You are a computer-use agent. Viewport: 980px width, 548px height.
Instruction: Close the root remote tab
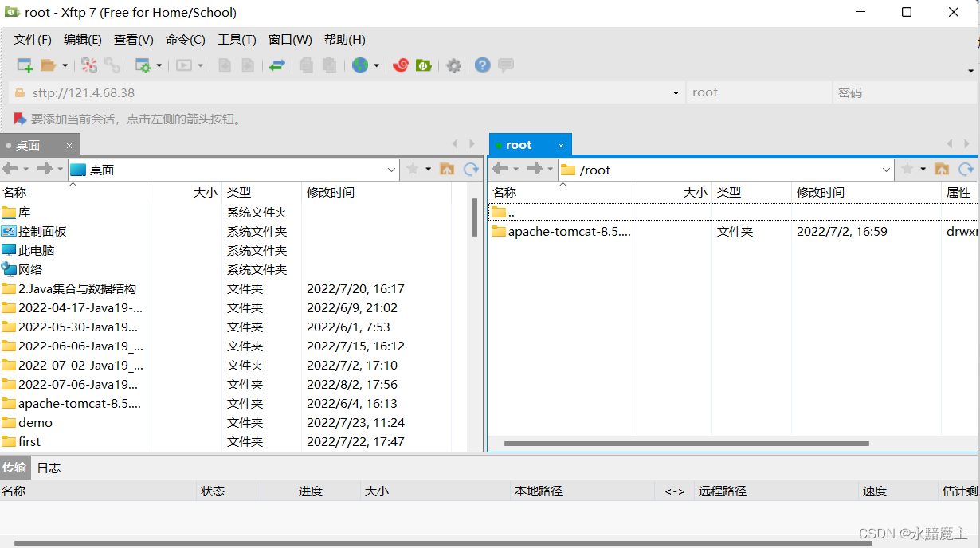pos(561,145)
